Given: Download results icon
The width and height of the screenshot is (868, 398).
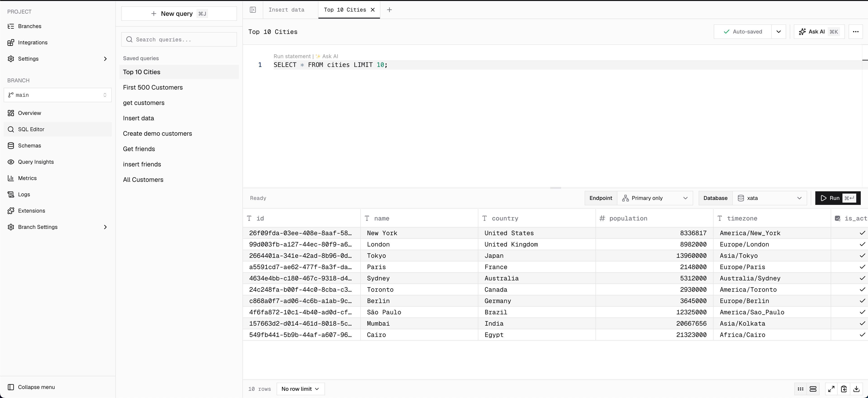Looking at the screenshot, I should (856, 389).
